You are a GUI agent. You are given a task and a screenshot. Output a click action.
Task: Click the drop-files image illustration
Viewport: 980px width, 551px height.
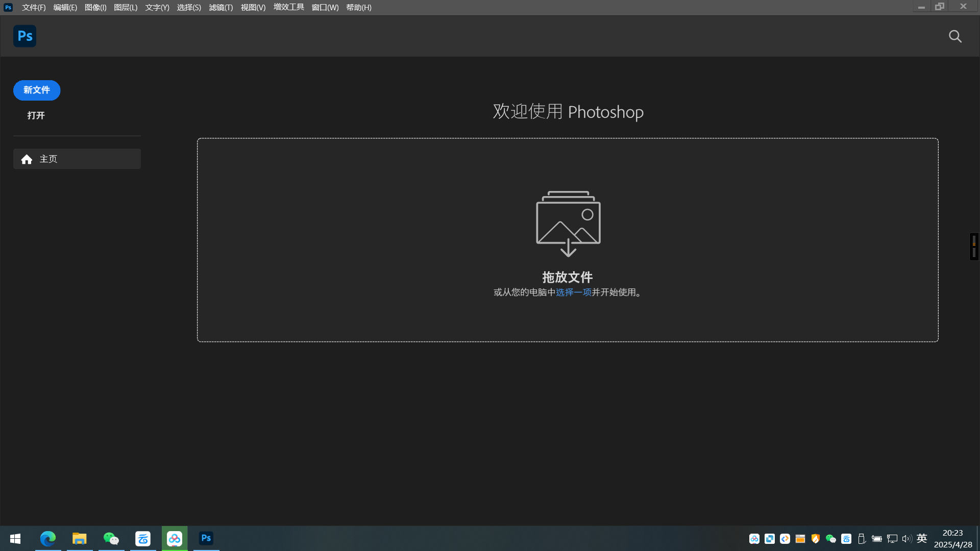pos(568,224)
